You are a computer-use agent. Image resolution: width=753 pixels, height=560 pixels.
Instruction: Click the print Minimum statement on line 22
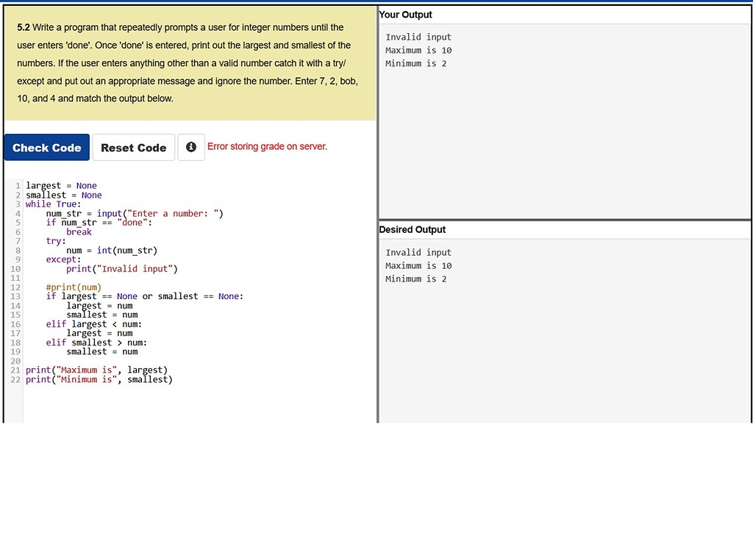pyautogui.click(x=99, y=379)
